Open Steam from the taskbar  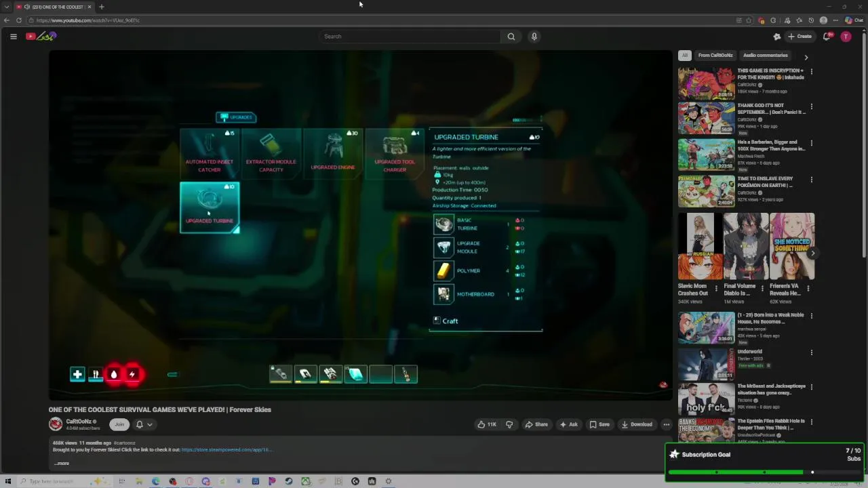pyautogui.click(x=289, y=481)
